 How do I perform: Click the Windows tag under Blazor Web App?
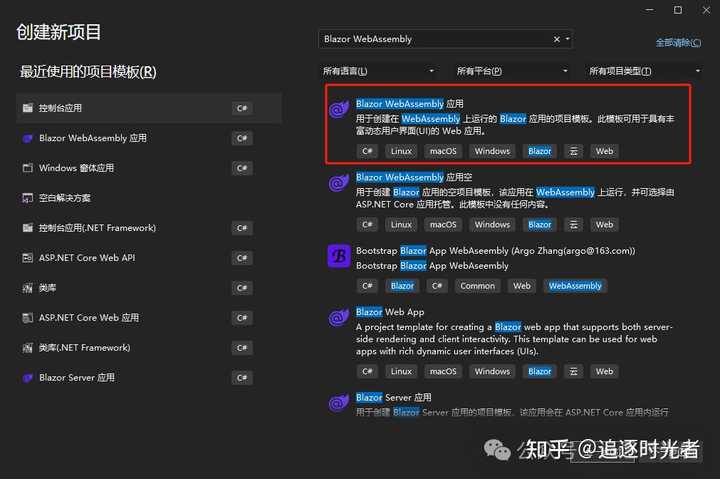point(492,371)
